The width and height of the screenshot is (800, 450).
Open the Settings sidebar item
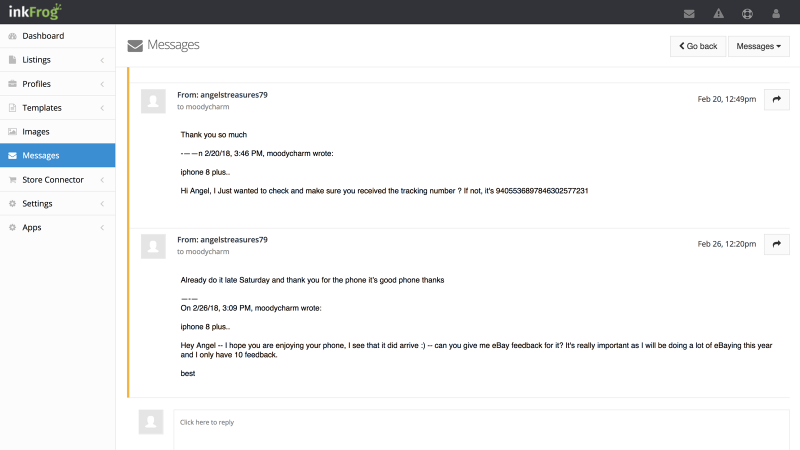coord(58,204)
